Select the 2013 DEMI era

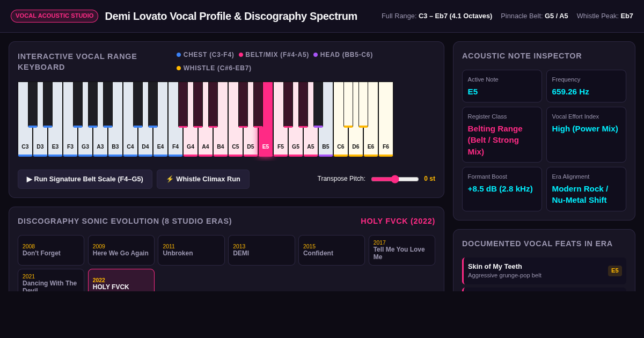[x=261, y=250]
